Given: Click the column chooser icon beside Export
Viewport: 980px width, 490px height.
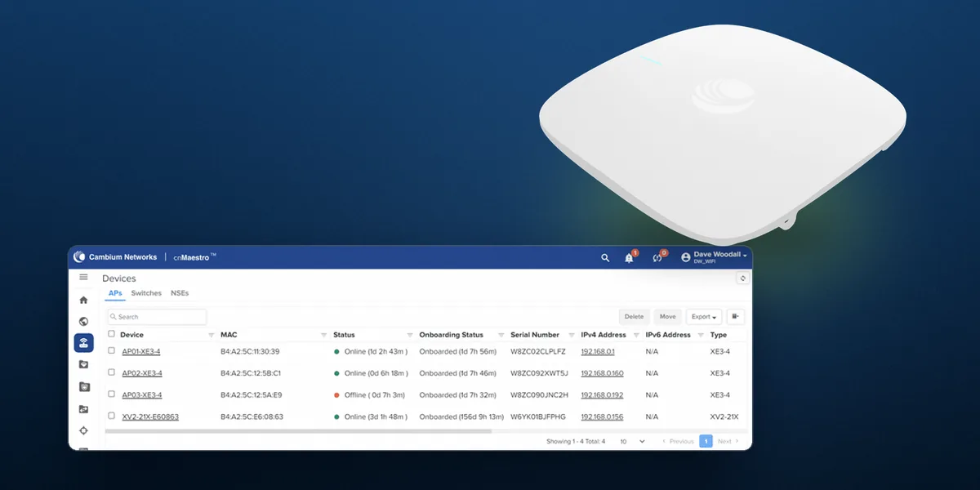Looking at the screenshot, I should [735, 316].
